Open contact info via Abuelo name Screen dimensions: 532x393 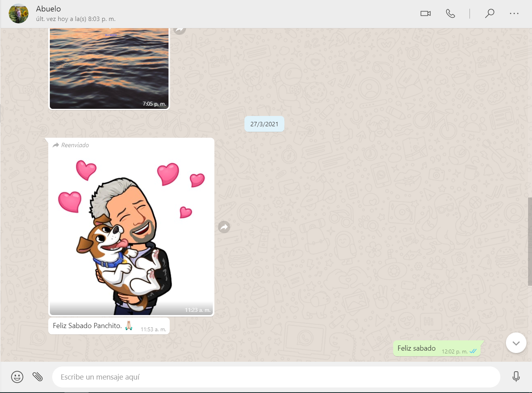point(49,9)
